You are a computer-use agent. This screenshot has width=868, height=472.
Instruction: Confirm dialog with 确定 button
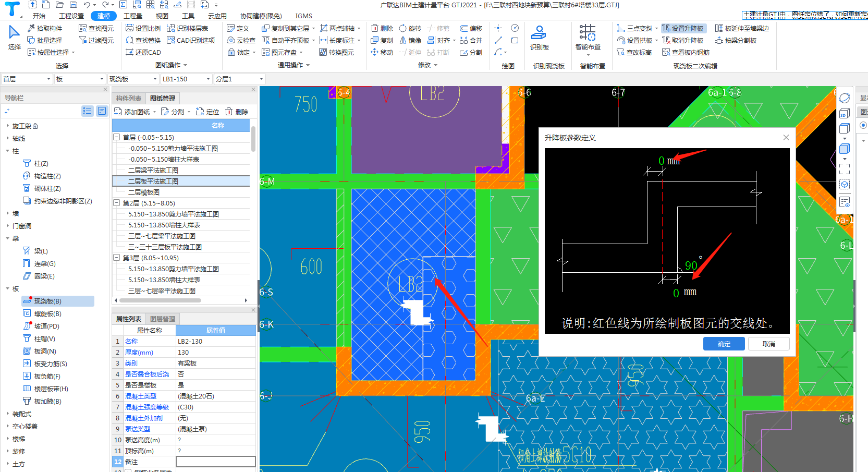pyautogui.click(x=724, y=344)
